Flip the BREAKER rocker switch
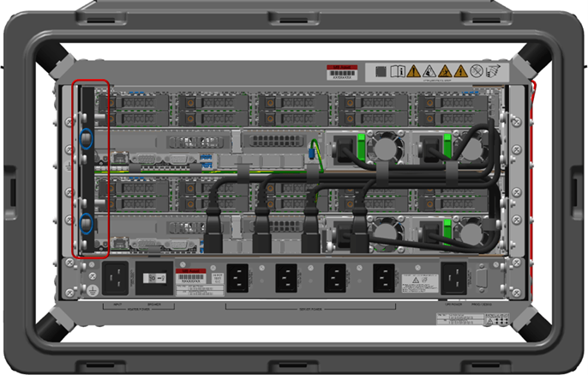Screen dimensions: 588x375 pos(154,278)
